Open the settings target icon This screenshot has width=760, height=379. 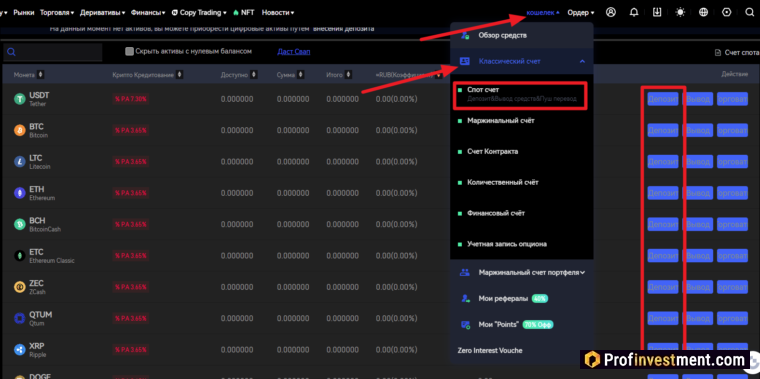727,13
